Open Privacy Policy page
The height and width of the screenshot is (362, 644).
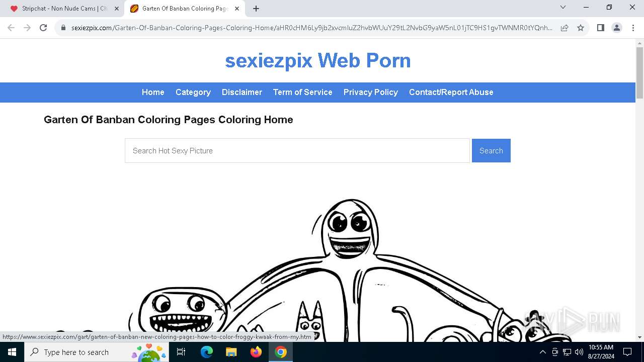coord(371,92)
